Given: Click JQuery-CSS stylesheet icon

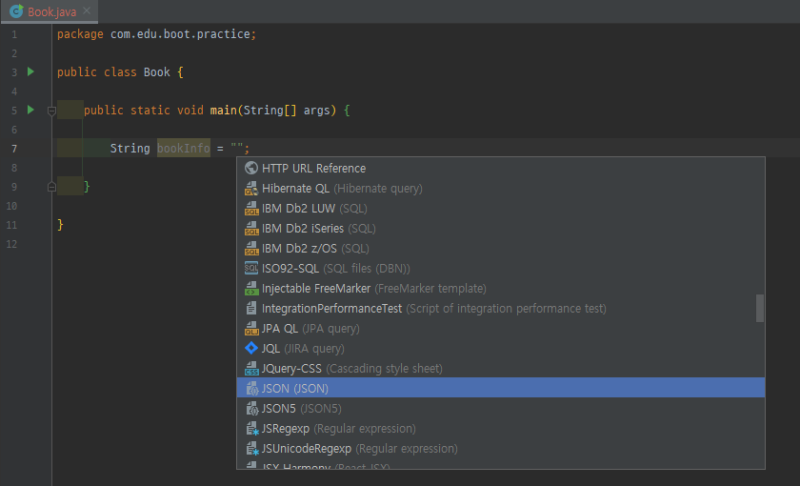Looking at the screenshot, I should 251,368.
